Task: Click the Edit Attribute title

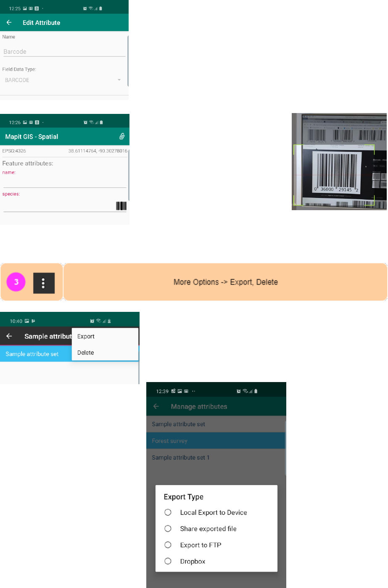Action: (x=41, y=23)
